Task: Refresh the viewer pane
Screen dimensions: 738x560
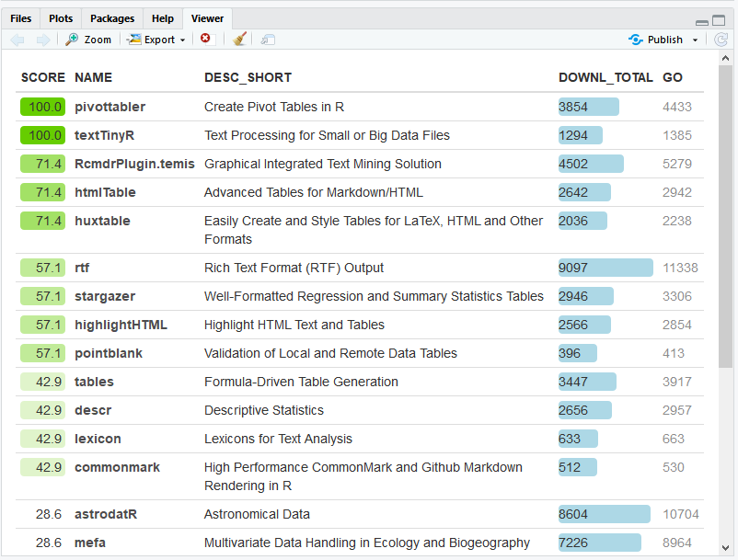Action: [x=721, y=40]
